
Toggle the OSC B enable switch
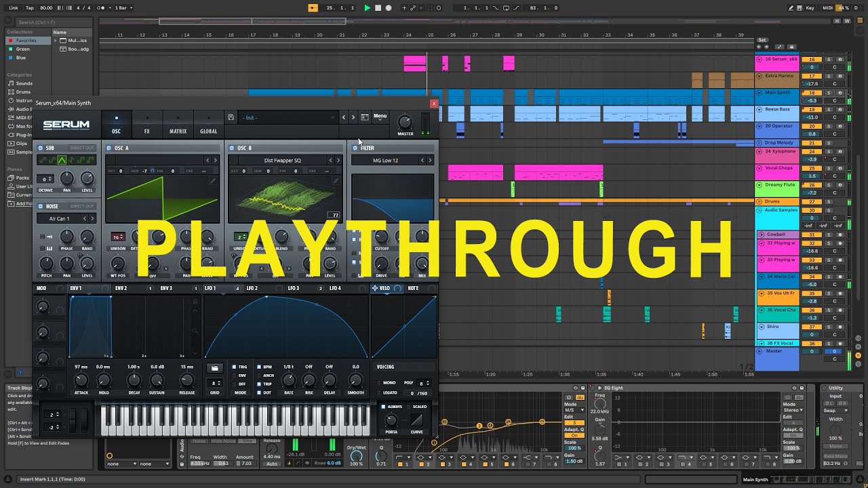pyautogui.click(x=232, y=148)
